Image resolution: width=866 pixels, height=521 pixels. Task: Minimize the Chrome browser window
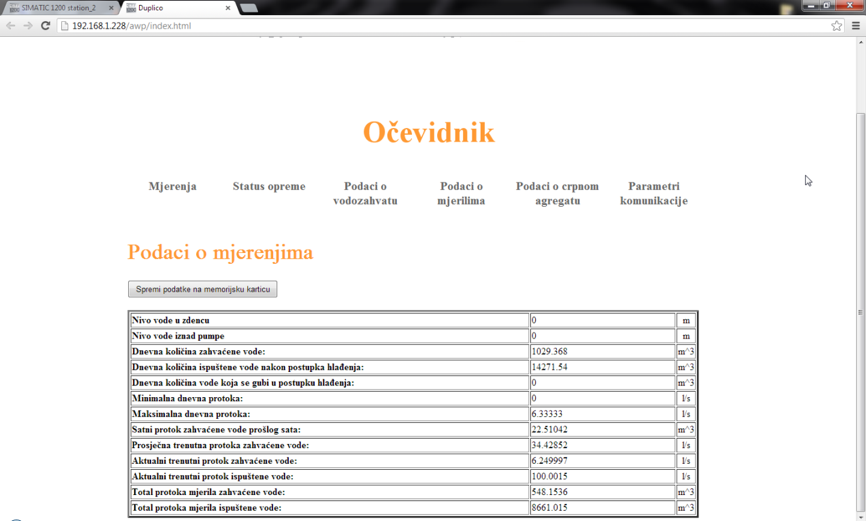coord(811,6)
